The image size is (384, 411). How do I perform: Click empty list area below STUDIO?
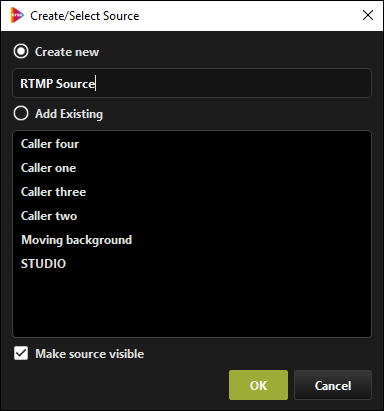tap(192, 305)
